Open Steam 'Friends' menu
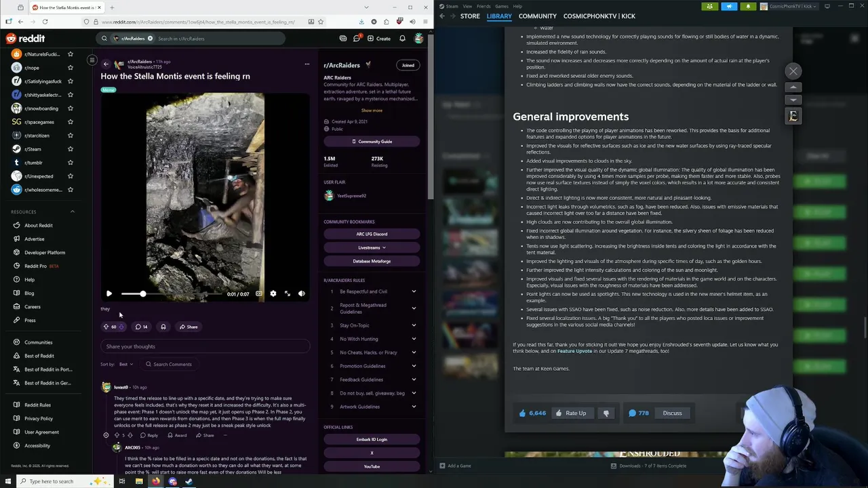868x488 pixels. [484, 6]
